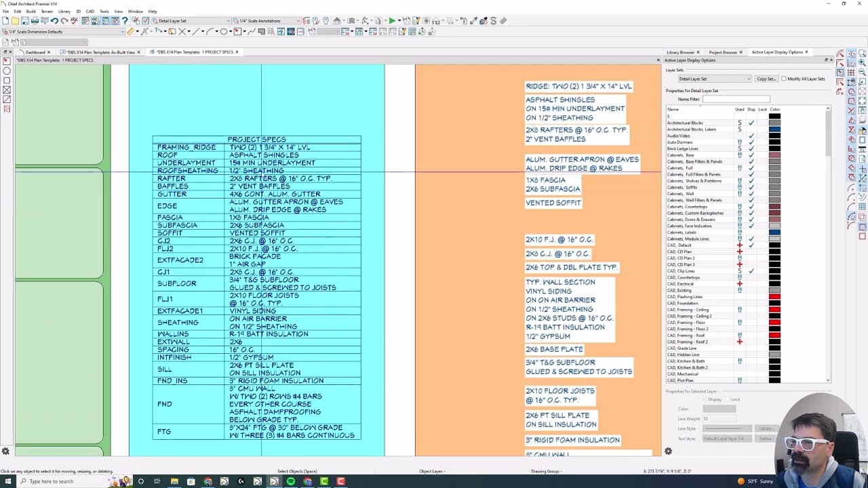Toggle display of Architectural Blocks layer
The width and height of the screenshot is (868, 488).
[751, 123]
